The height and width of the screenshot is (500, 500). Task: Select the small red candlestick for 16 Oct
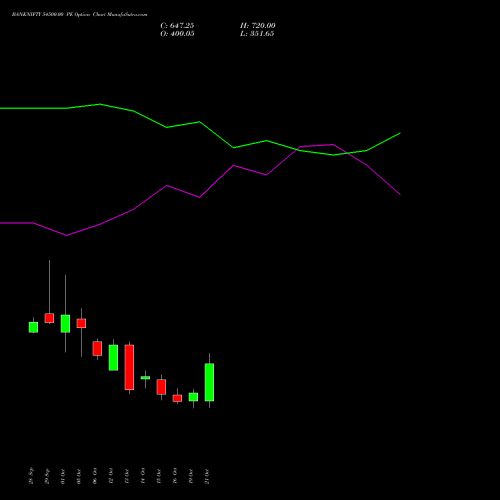click(177, 398)
